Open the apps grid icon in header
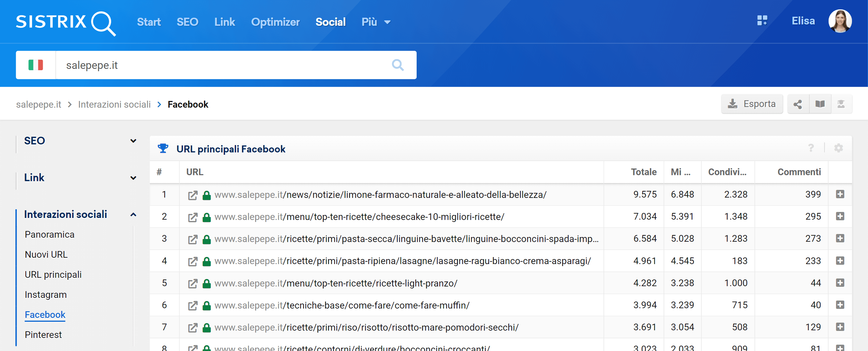868x351 pixels. [762, 21]
